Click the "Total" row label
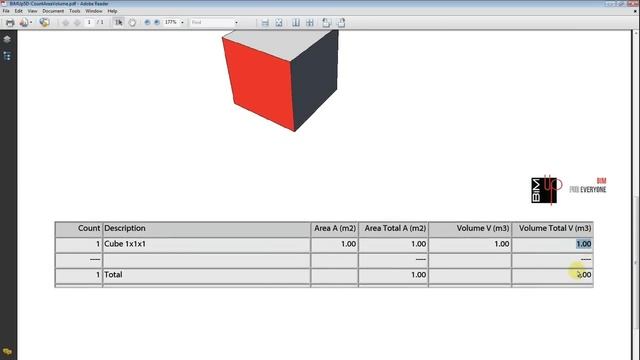Viewport: 640px width, 360px height. pos(113,275)
